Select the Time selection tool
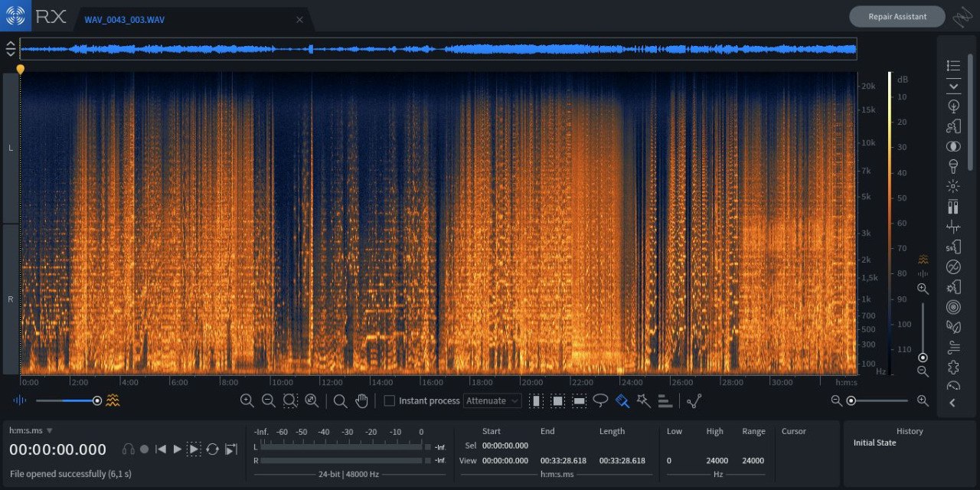The height and width of the screenshot is (490, 980). point(537,400)
